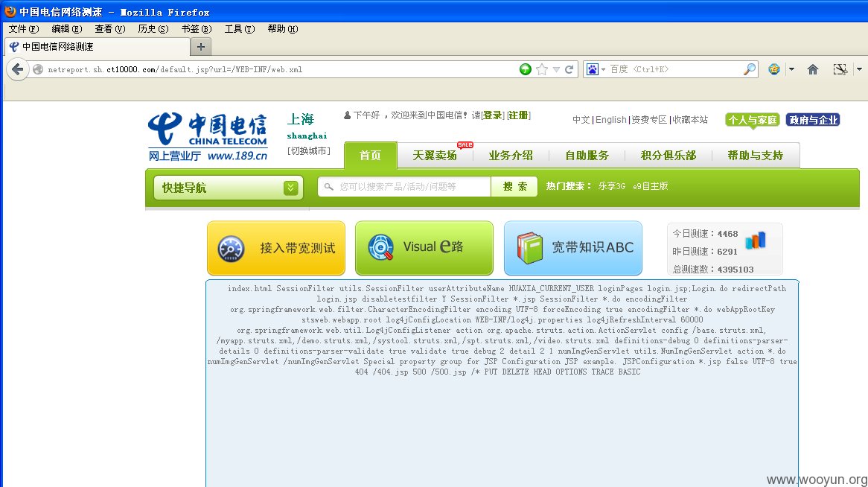Viewport: 868px width, 487px height.
Task: Click the books icon on 宽带知识ABC
Action: tap(530, 248)
